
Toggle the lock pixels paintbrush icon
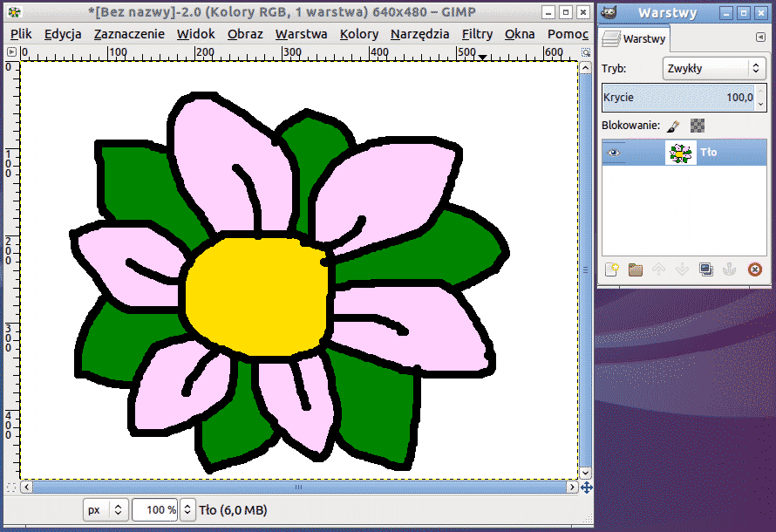point(673,126)
